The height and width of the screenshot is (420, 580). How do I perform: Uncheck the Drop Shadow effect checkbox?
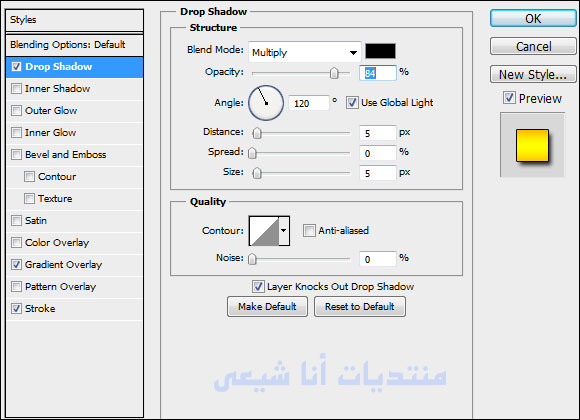click(x=16, y=67)
